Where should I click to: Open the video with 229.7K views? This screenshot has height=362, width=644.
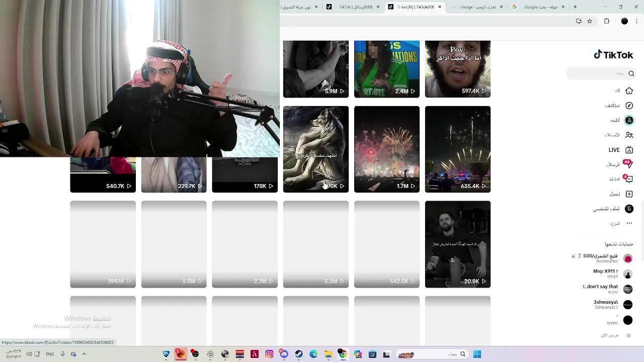[174, 175]
